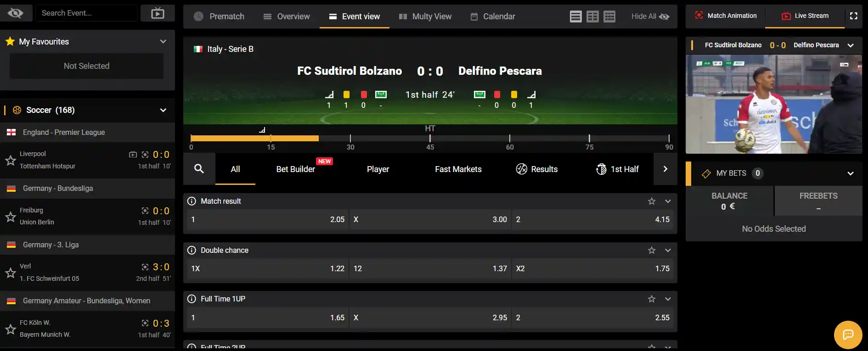Click the fullscreen icon for the stream

(854, 16)
